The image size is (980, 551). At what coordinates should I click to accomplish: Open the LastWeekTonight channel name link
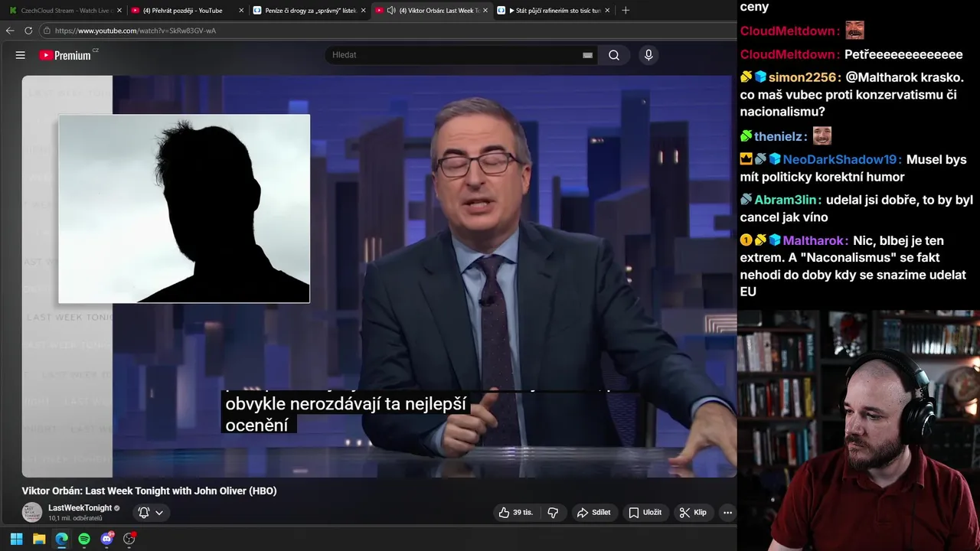[x=80, y=508]
